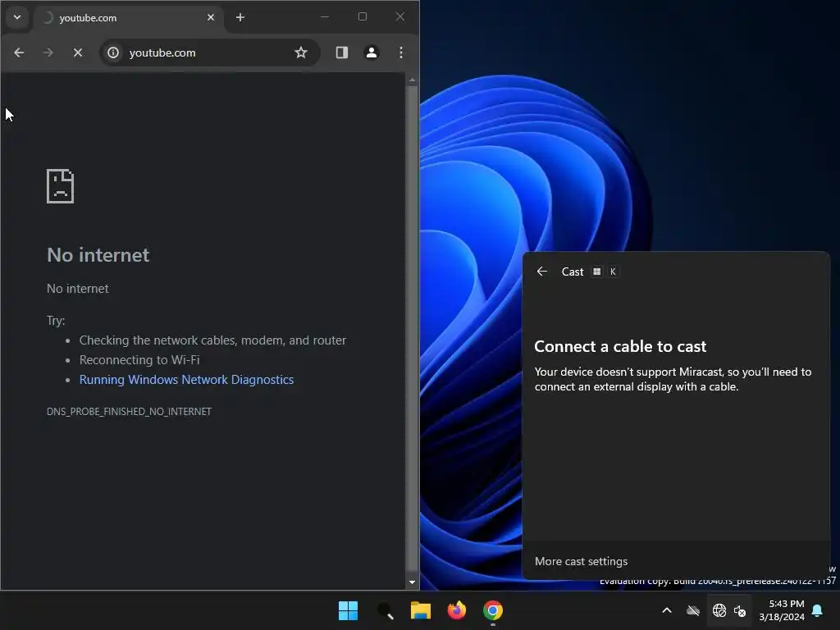Click Running Windows Network Diagnostics link
The height and width of the screenshot is (630, 840).
point(186,380)
